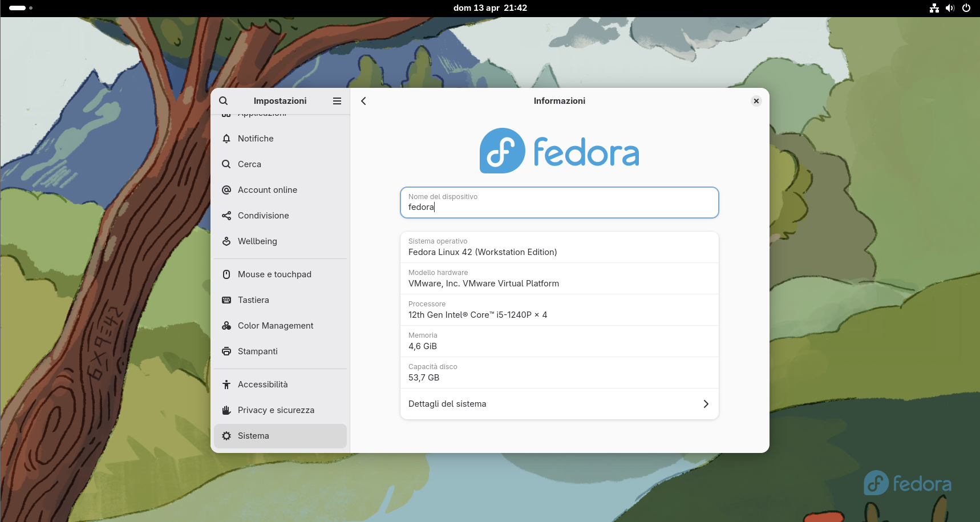Click the Nome del dispositivo text field
980x522 pixels.
[559, 207]
